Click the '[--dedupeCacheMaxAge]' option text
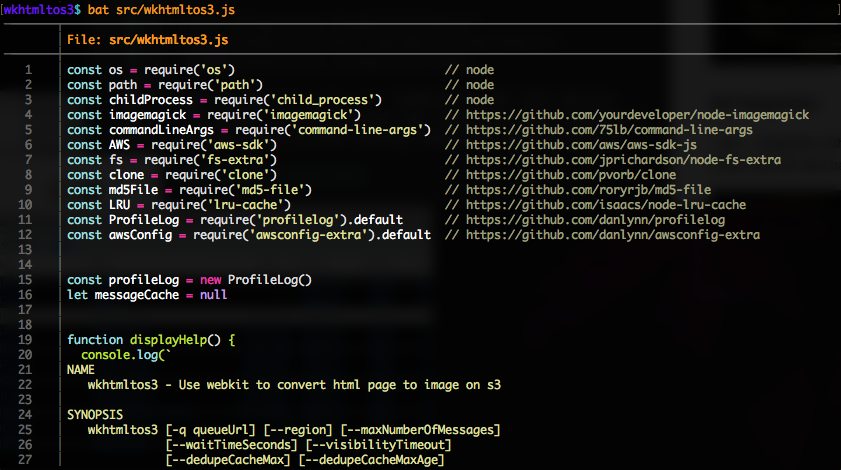Viewport: 841px width, 470px height. [x=372, y=460]
